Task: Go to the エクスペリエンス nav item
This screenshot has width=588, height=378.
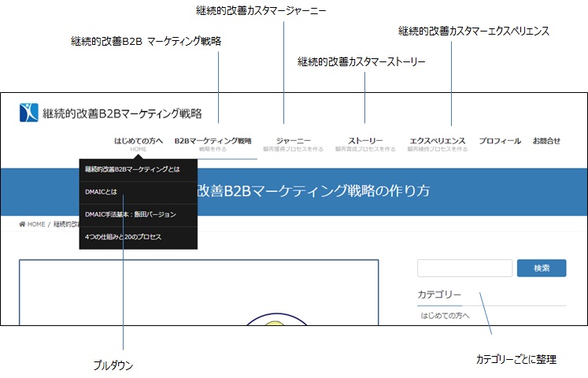Action: click(x=437, y=144)
